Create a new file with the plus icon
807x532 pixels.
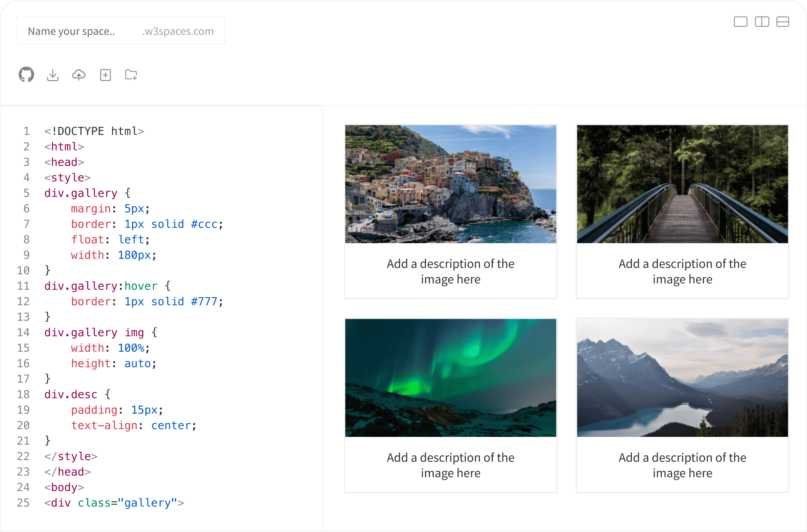click(x=105, y=75)
